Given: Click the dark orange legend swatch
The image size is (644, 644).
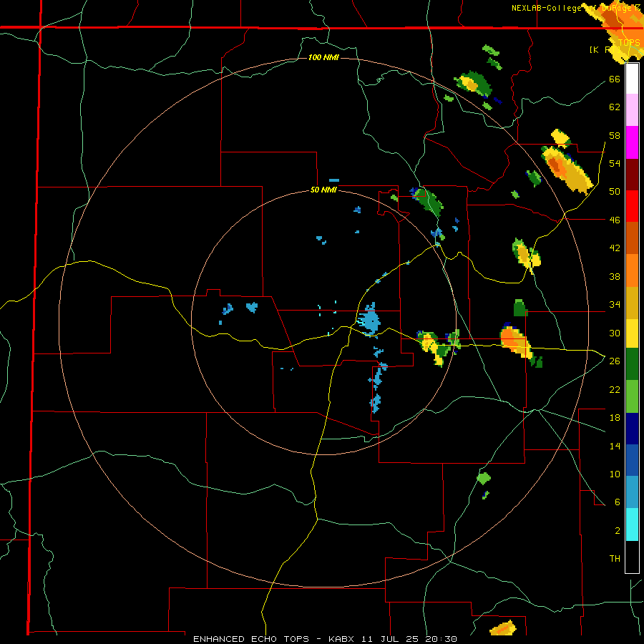Looking at the screenshot, I should (x=632, y=238).
